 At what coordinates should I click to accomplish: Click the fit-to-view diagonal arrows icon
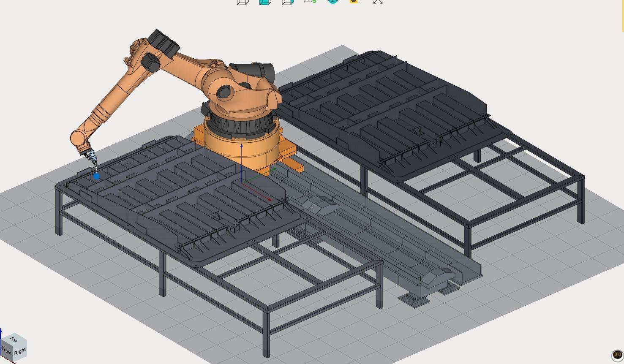pyautogui.click(x=378, y=2)
